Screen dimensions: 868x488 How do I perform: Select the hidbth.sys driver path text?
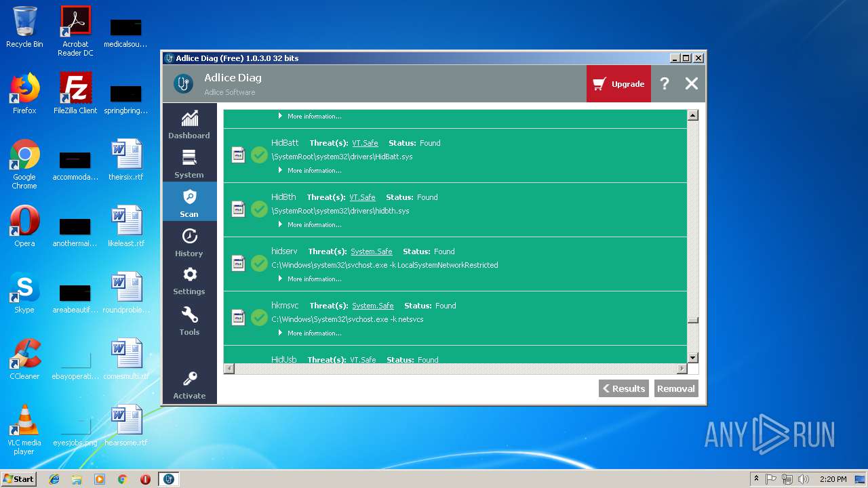(x=340, y=211)
